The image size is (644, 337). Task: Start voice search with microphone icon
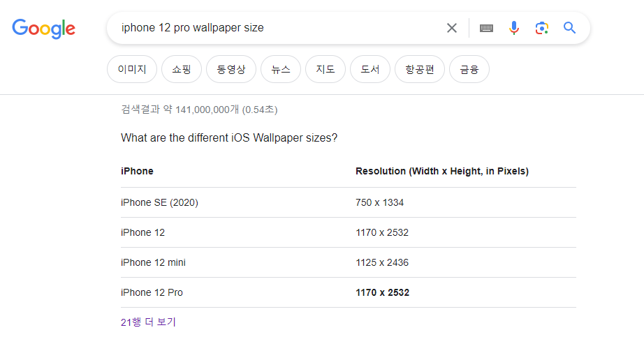[514, 28]
